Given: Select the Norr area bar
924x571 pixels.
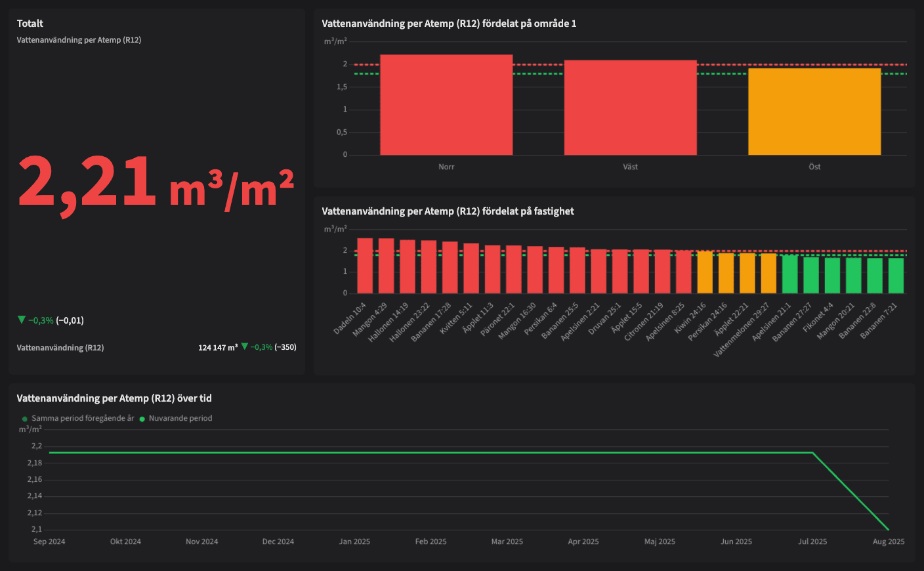Looking at the screenshot, I should pos(446,105).
